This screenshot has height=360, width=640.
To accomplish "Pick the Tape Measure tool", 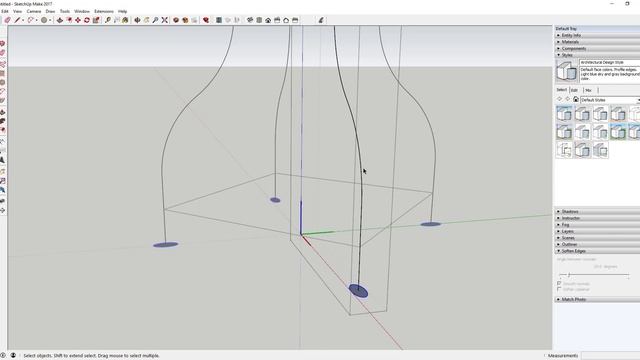I will (x=108, y=20).
